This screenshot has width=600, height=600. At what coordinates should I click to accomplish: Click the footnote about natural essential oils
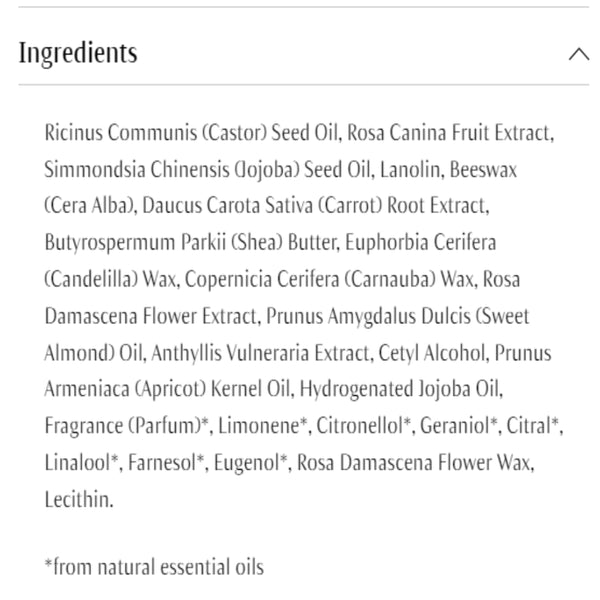tap(154, 567)
